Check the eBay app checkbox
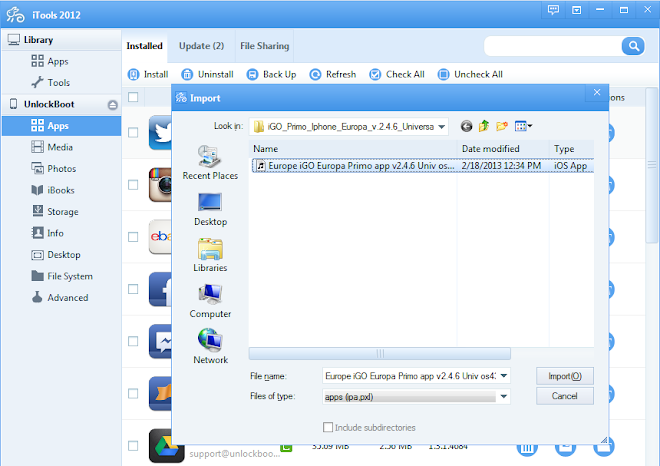Image resolution: width=660 pixels, height=466 pixels. pos(133,237)
